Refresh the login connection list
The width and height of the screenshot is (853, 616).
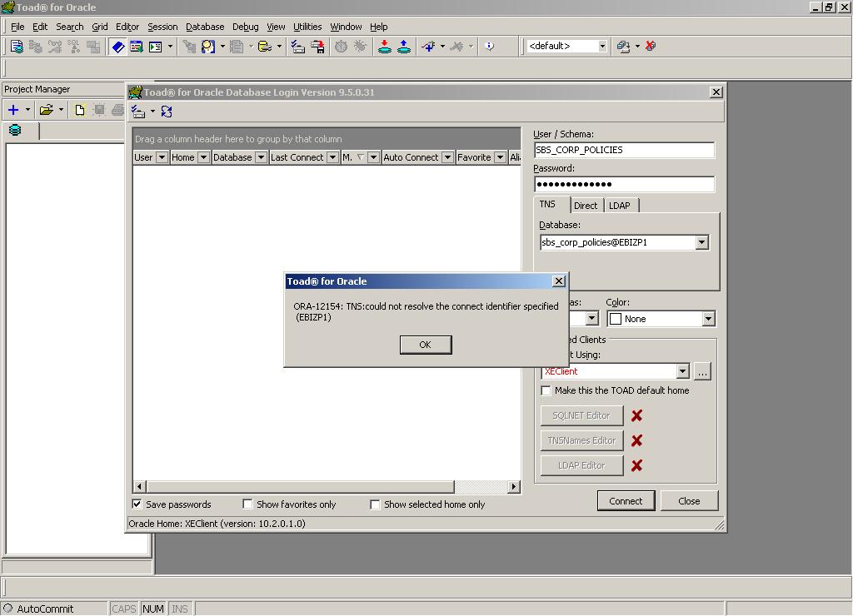pyautogui.click(x=167, y=112)
